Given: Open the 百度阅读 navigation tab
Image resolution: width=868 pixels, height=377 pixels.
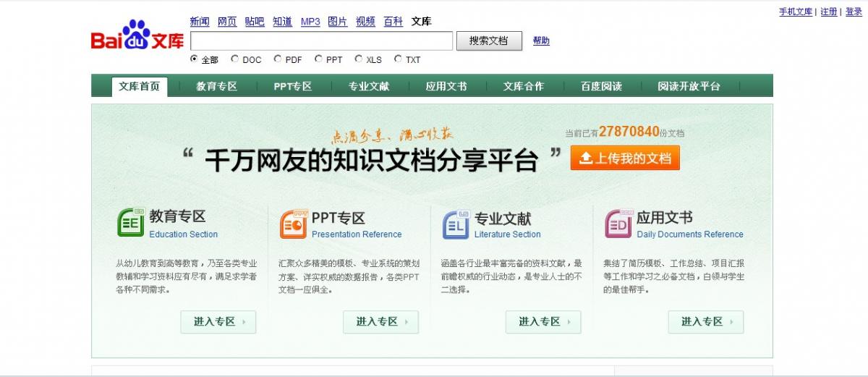Looking at the screenshot, I should (x=601, y=86).
